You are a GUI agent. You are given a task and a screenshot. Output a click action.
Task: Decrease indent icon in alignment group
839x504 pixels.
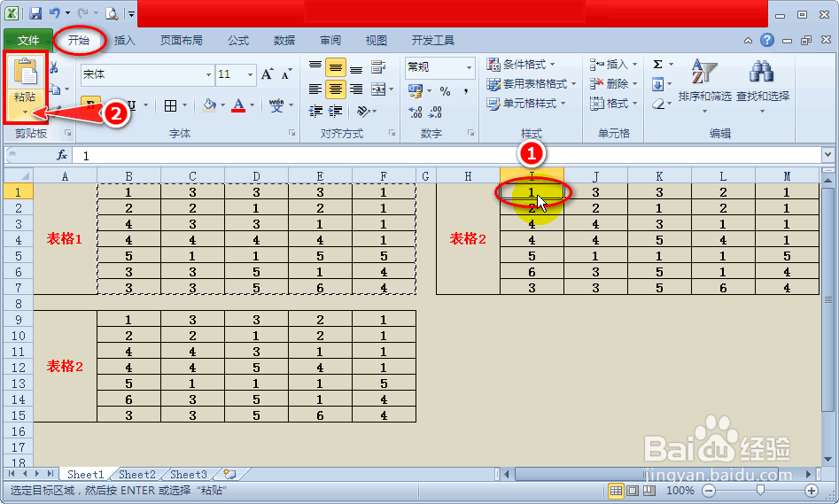[315, 111]
